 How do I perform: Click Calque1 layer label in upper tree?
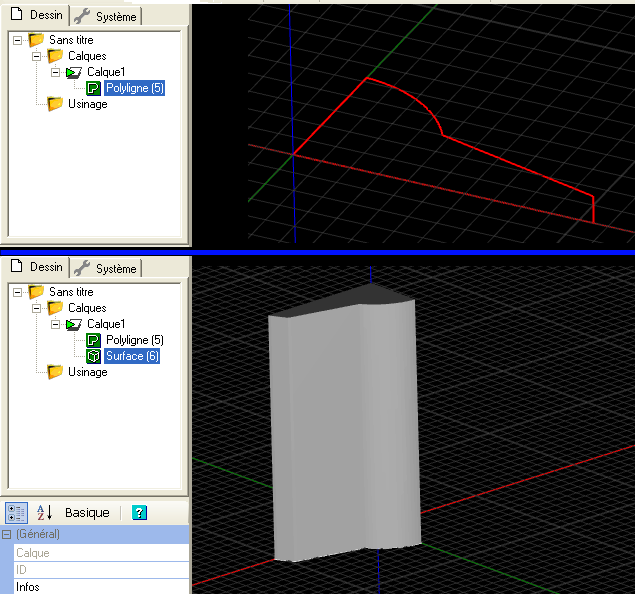[106, 72]
